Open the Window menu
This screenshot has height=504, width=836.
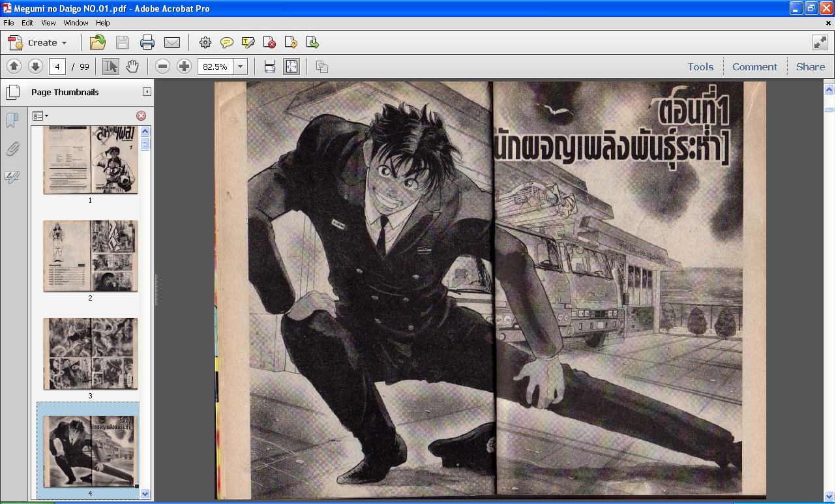coord(76,23)
